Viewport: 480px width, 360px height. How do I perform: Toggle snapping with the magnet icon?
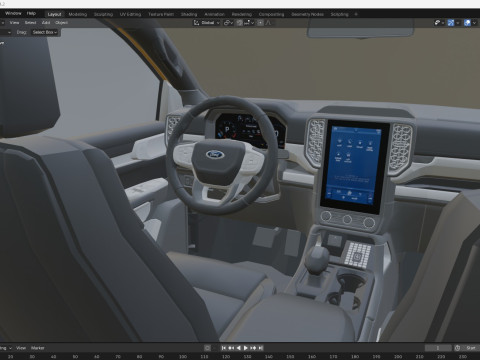click(239, 23)
